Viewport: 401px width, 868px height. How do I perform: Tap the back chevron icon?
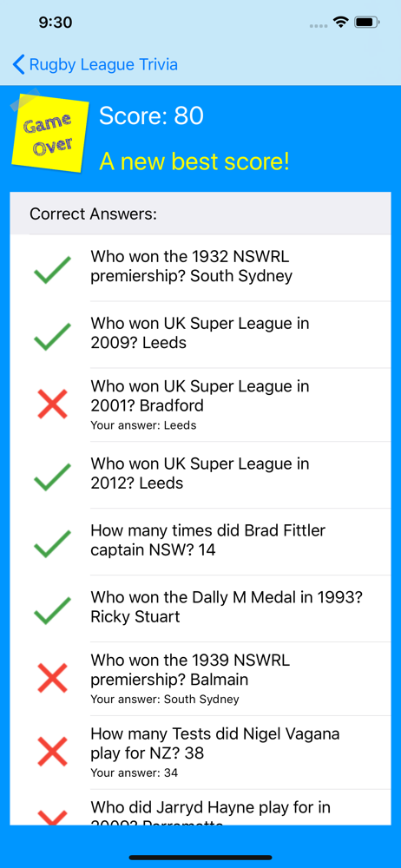tap(18, 65)
